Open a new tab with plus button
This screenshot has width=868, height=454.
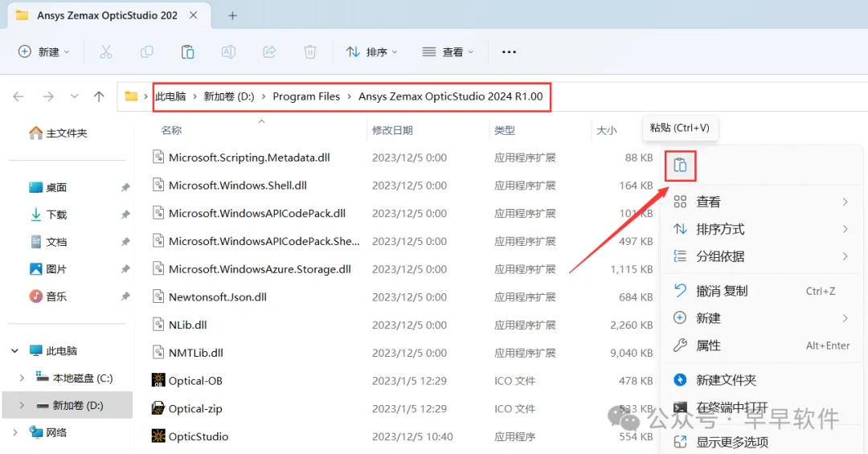pos(232,16)
